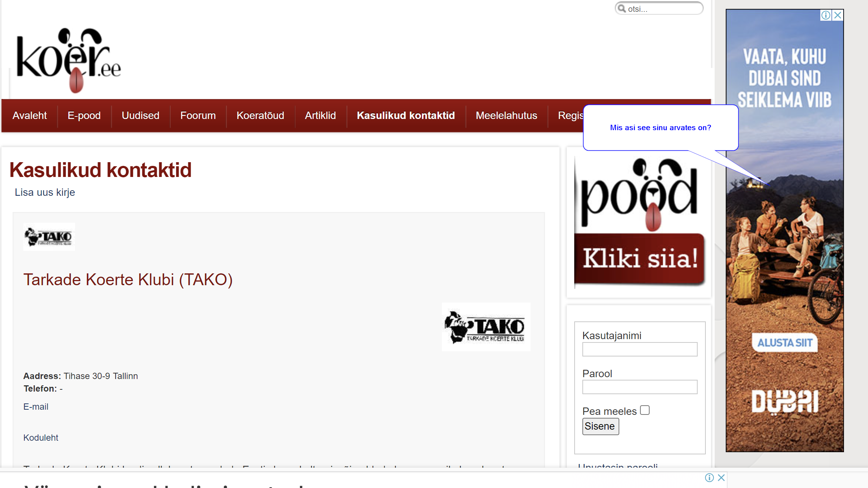This screenshot has width=868, height=488.
Task: Click the large TAKO club logo image
Action: coord(486,327)
